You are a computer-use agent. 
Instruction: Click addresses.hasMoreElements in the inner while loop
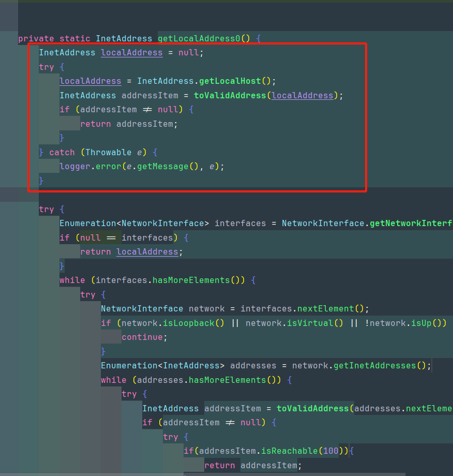point(202,380)
